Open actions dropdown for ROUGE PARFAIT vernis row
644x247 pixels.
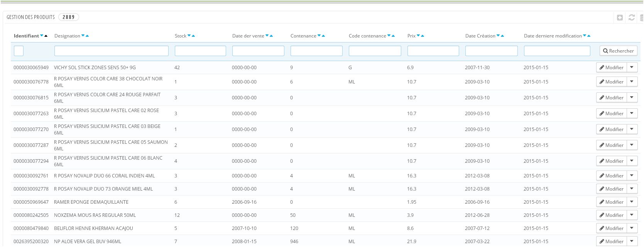pyautogui.click(x=632, y=97)
